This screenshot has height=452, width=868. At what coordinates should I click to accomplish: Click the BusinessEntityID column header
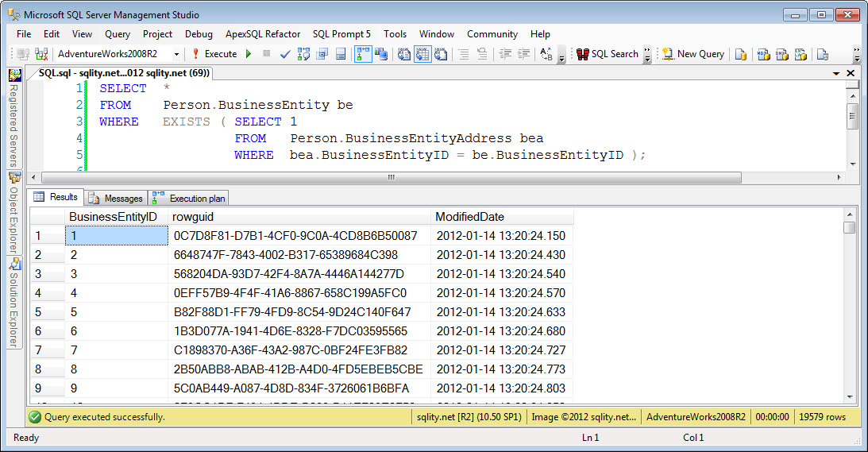116,217
